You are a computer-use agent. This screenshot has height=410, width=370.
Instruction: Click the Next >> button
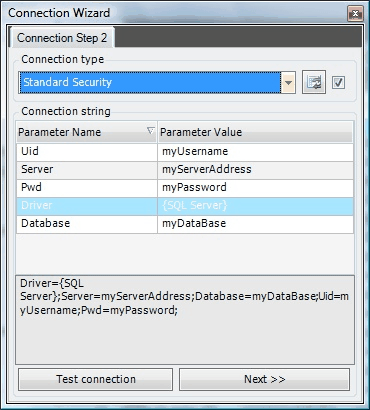[x=265, y=379]
